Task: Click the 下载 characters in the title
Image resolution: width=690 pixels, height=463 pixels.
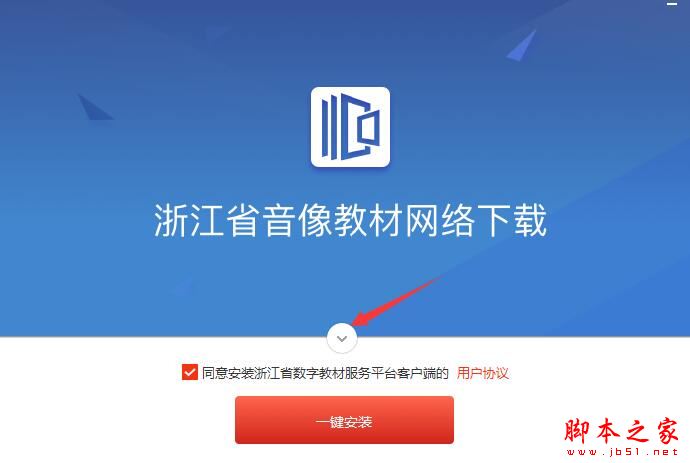Action: click(x=512, y=220)
